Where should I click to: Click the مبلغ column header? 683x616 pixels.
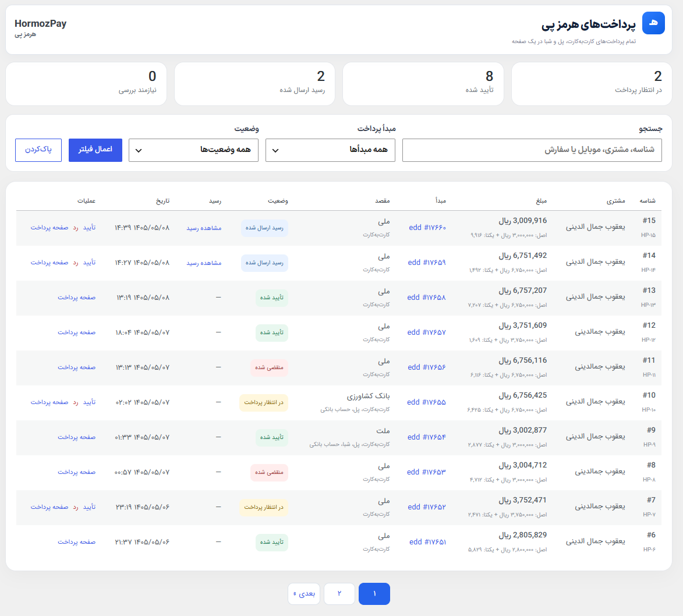click(x=542, y=201)
